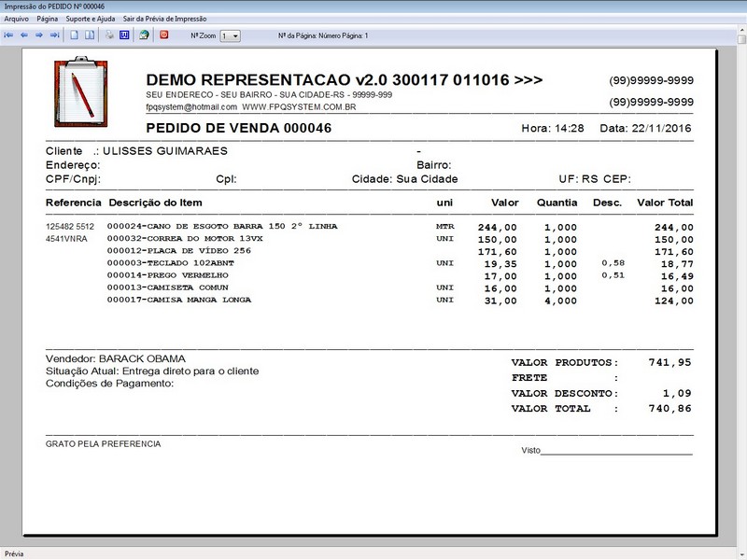Click GRATO PELA PREFERENCIA footer text

(104, 444)
